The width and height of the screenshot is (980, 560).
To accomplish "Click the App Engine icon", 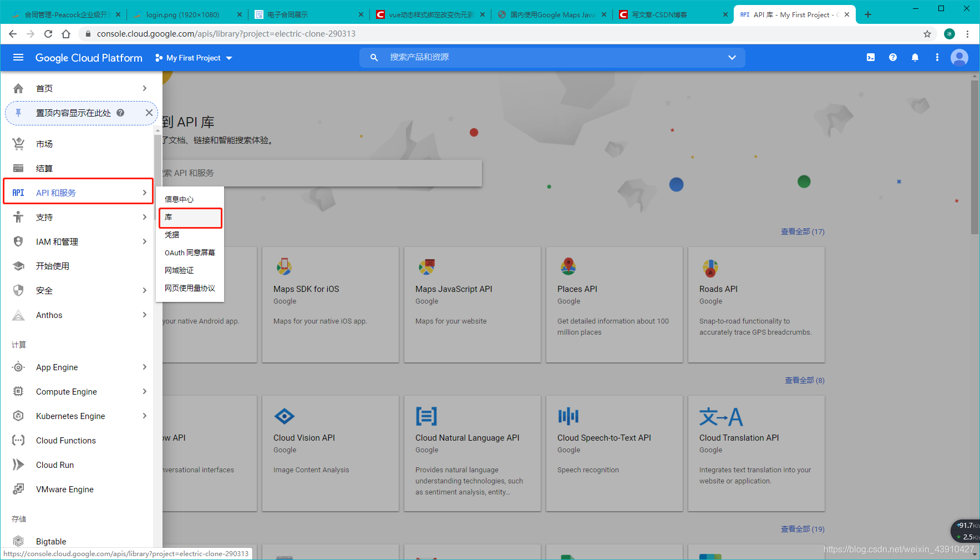I will [x=18, y=367].
